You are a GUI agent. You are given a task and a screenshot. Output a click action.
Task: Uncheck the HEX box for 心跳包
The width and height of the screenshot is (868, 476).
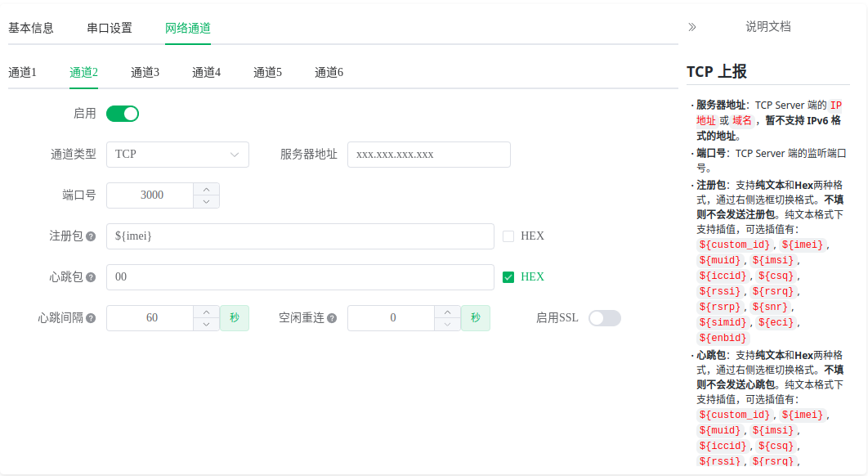tap(508, 277)
